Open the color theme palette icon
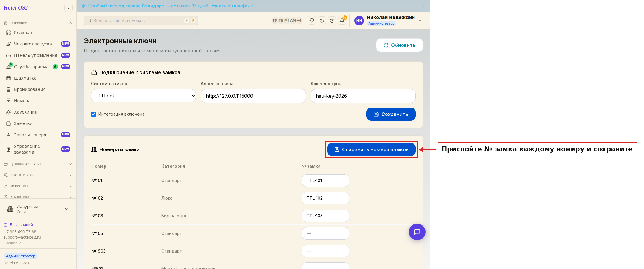 [x=312, y=20]
